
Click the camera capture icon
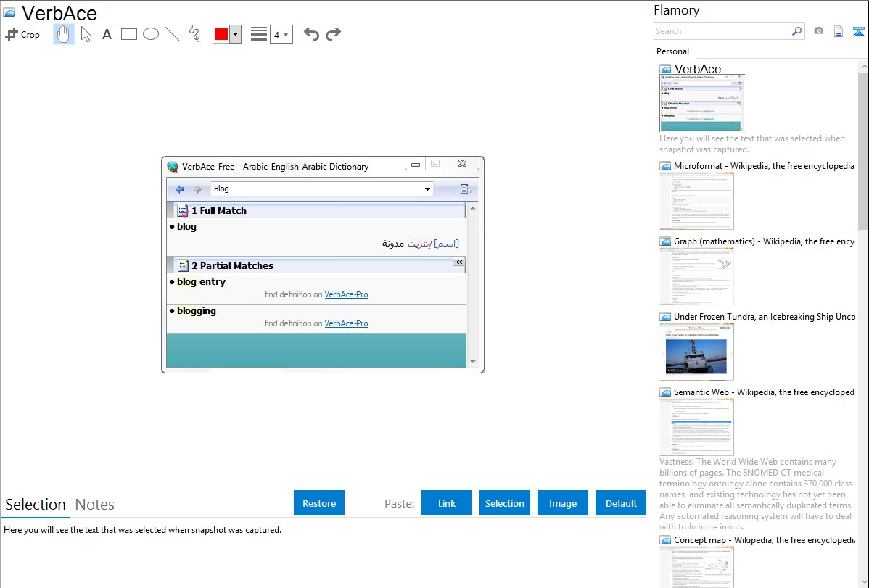tap(818, 31)
